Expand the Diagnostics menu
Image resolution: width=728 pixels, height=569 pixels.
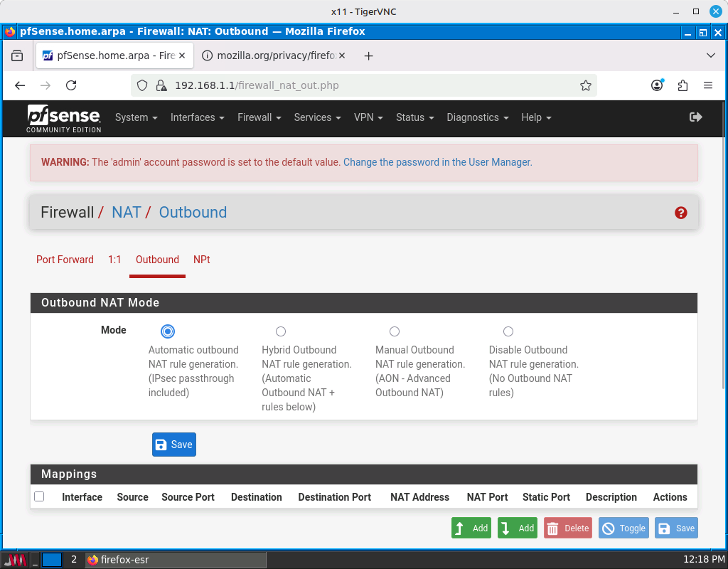pos(473,117)
